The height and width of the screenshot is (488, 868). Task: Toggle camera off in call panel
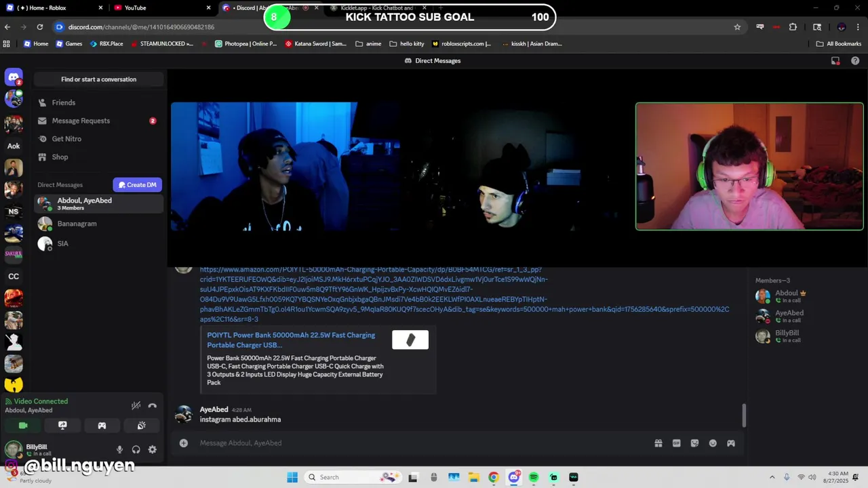coord(23,426)
